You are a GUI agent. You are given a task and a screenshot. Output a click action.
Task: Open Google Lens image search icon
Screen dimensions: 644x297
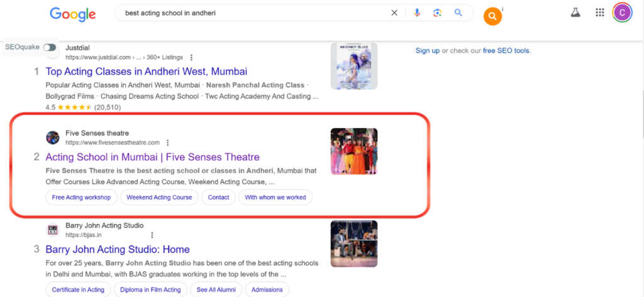(438, 13)
